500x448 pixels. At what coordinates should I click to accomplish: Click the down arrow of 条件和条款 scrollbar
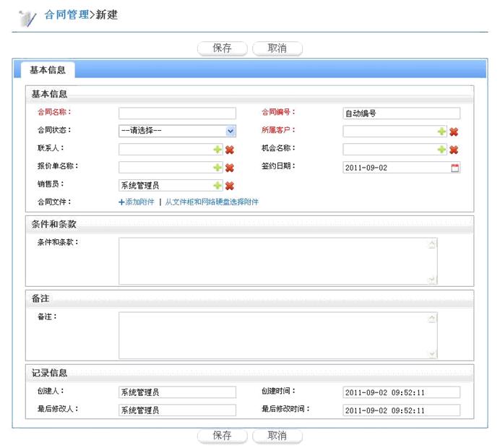click(x=432, y=280)
